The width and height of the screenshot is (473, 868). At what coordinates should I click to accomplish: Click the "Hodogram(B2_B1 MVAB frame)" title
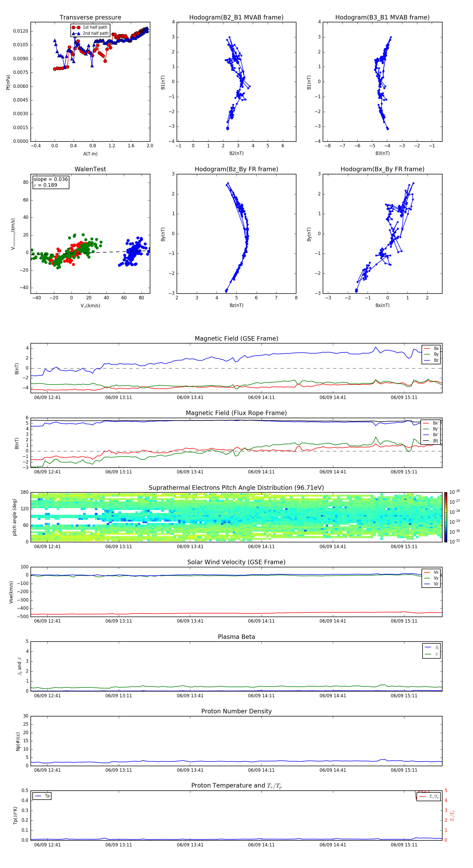pos(236,18)
